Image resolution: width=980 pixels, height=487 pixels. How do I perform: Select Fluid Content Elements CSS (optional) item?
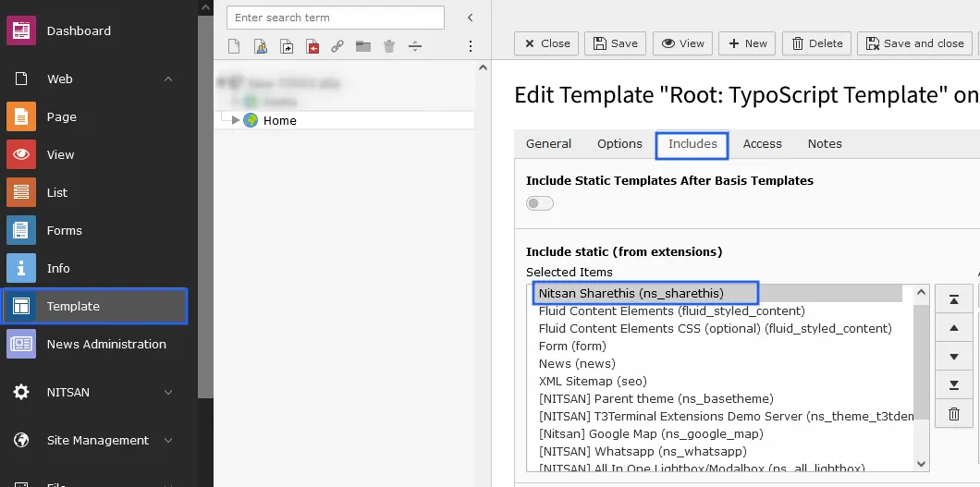point(715,328)
